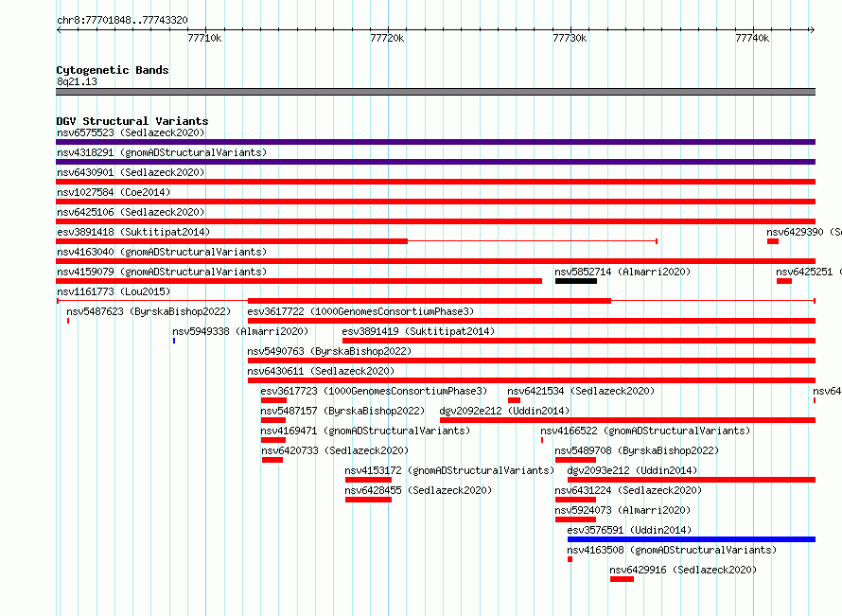Select the nsv4318291 gnomAD variant label
The height and width of the screenshot is (616, 842).
pyautogui.click(x=162, y=152)
